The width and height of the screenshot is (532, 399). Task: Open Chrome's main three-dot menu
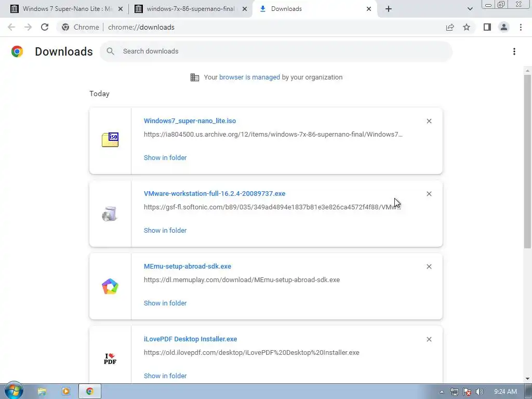521,27
